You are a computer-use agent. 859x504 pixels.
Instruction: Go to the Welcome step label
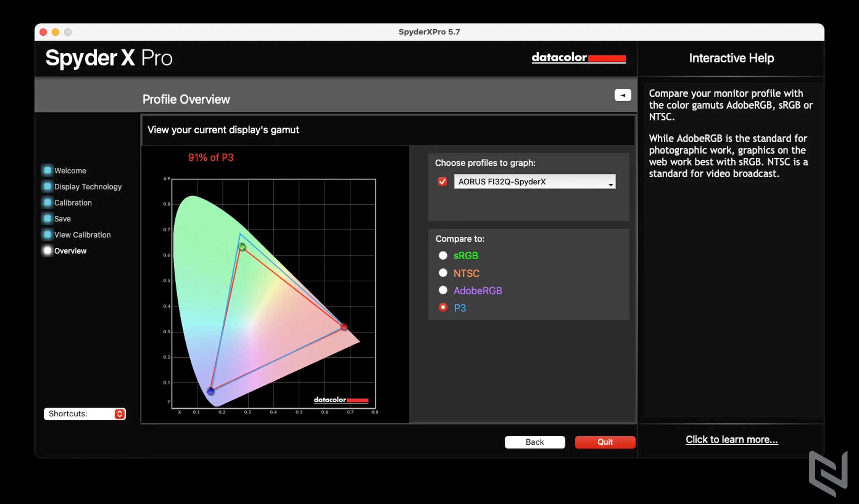70,170
